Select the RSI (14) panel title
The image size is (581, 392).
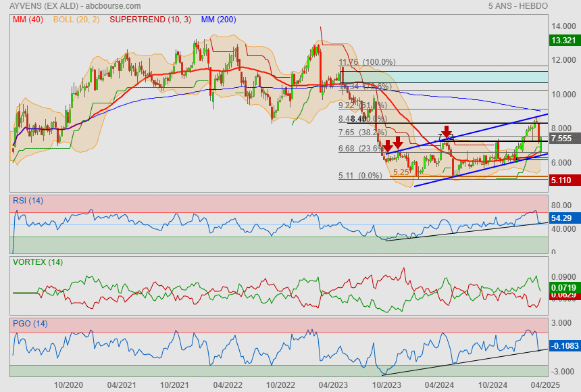coord(28,200)
